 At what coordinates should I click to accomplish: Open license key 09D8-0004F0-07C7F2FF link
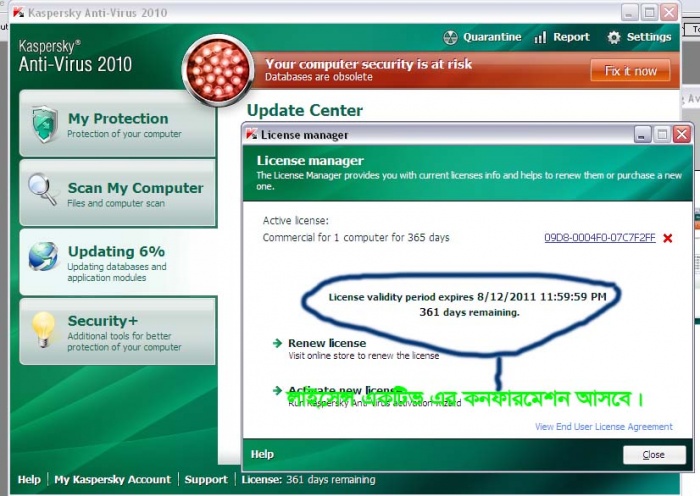point(600,238)
